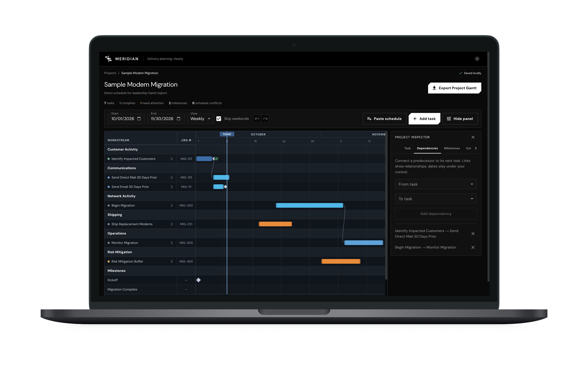Click the Meridian logo icon
Image resolution: width=588 pixels, height=366 pixels.
point(108,59)
